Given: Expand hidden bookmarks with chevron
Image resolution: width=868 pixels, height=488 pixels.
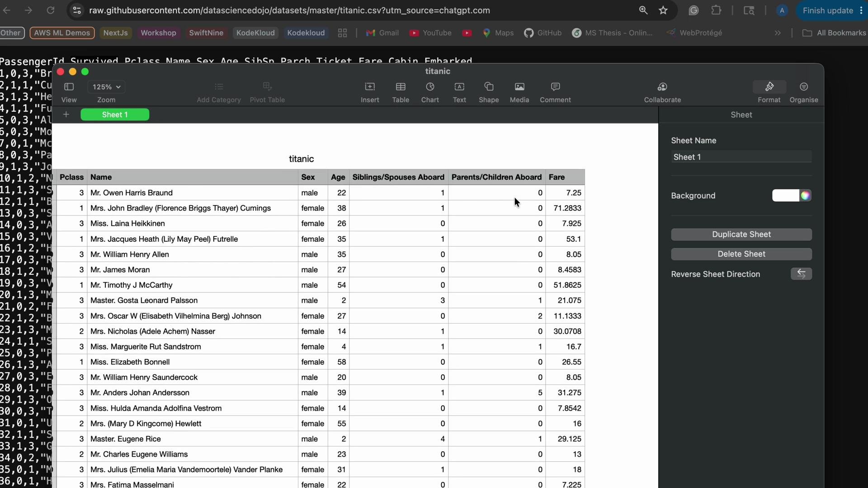Looking at the screenshot, I should (778, 33).
